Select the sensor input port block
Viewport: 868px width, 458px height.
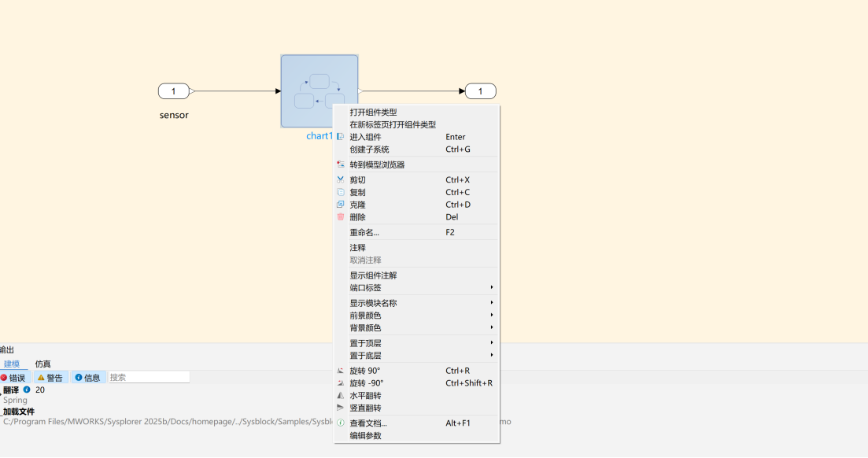tap(174, 90)
